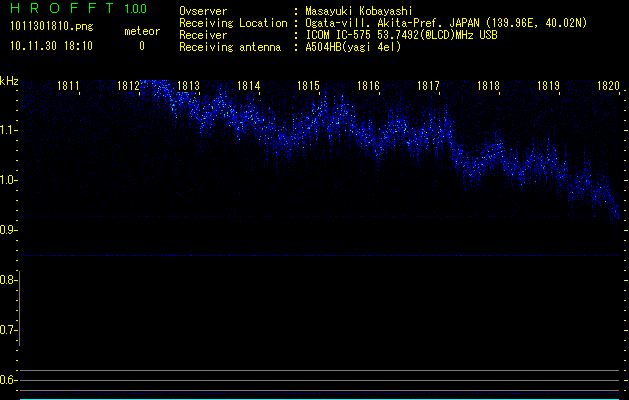The image size is (629, 400).
Task: Select the meteor count value 0
Action: pyautogui.click(x=141, y=46)
